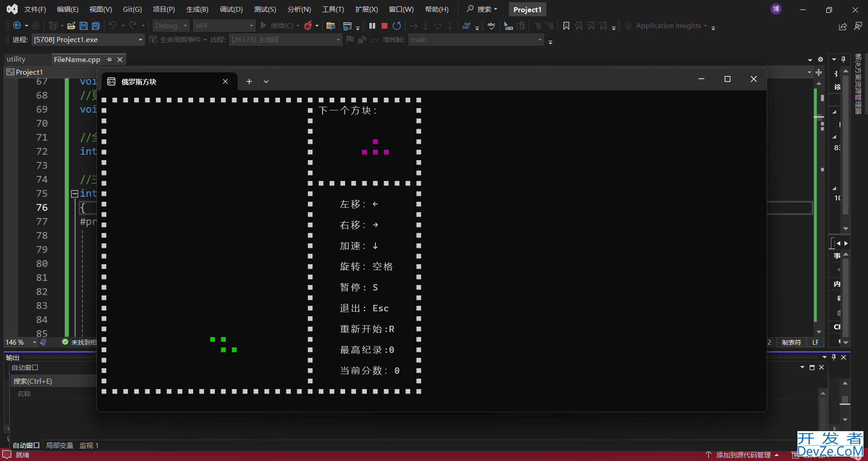
Task: Toggle a bookmark on the current line
Action: tap(566, 26)
